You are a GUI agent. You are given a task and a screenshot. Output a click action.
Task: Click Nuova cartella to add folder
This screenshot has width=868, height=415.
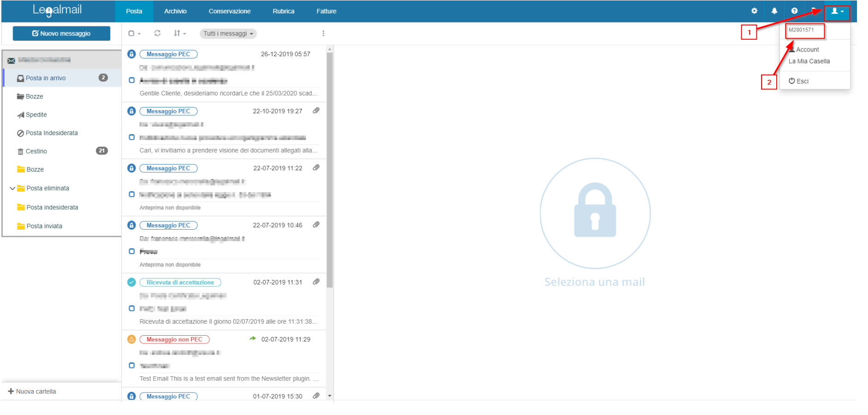coord(32,391)
